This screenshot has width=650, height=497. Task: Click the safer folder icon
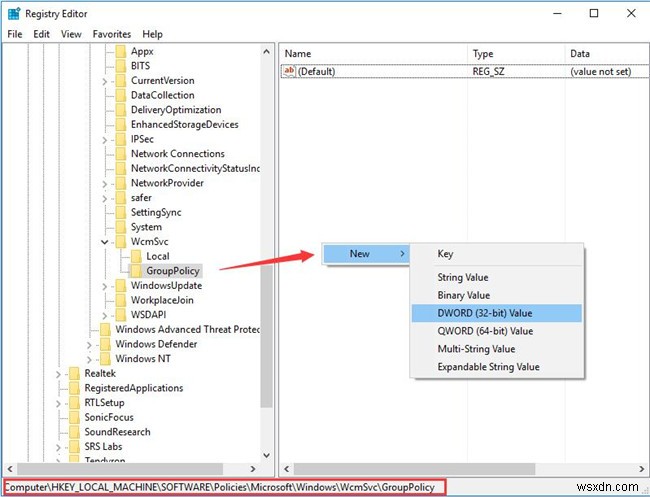pyautogui.click(x=121, y=198)
